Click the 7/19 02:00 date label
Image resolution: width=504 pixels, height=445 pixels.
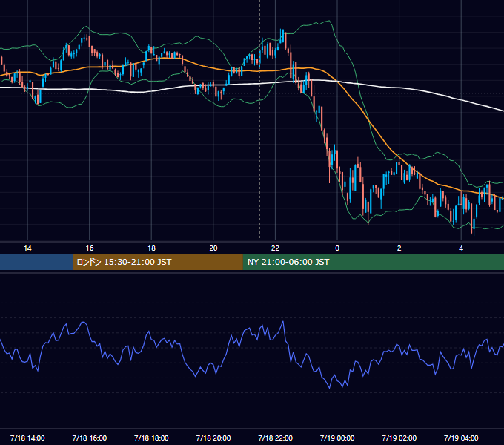pyautogui.click(x=399, y=438)
